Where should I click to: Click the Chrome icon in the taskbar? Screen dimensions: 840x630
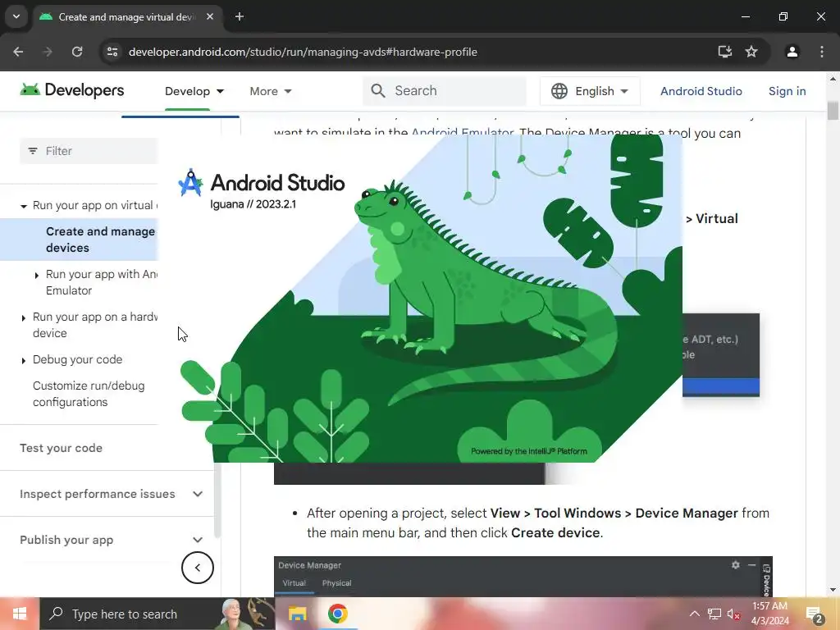(337, 614)
